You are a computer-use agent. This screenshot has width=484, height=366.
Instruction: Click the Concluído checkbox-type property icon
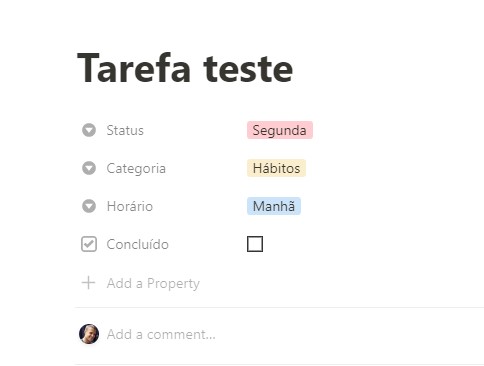89,244
